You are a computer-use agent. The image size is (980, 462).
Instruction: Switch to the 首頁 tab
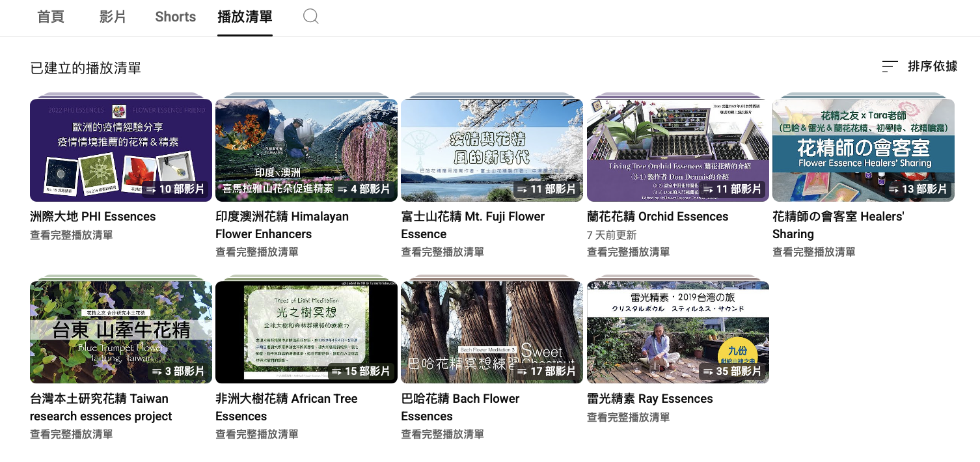(x=51, y=17)
